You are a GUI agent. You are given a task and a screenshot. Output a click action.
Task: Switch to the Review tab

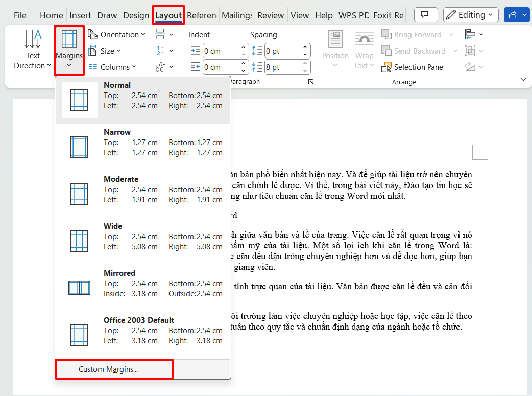[x=271, y=15]
